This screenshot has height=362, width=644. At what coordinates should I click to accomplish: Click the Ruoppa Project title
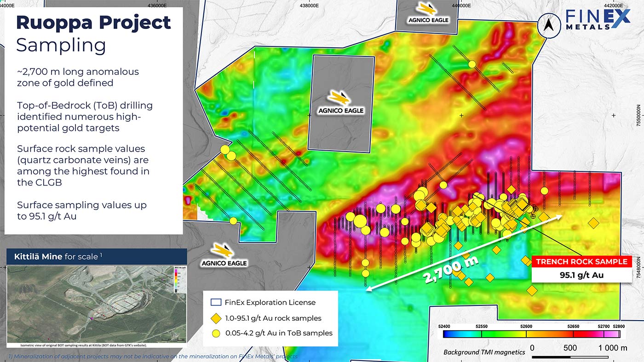93,23
